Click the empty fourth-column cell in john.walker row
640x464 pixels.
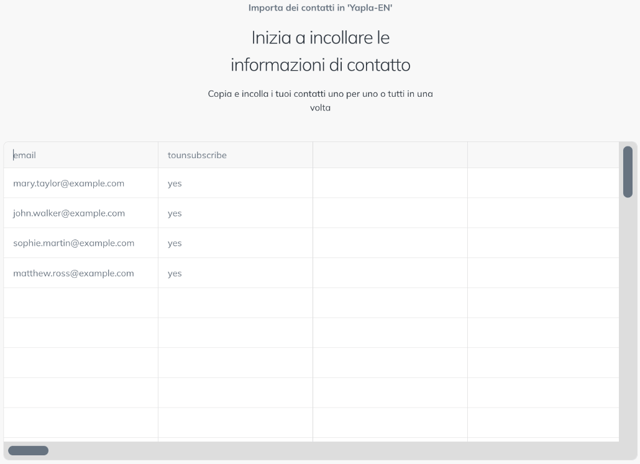(543, 213)
